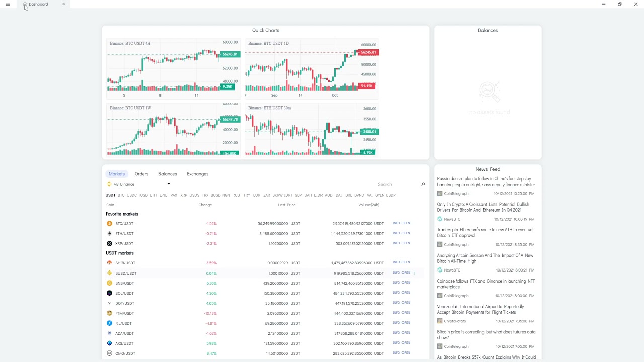Click INFO on the OMG/USDT row
The image size is (644, 362).
pyautogui.click(x=396, y=353)
